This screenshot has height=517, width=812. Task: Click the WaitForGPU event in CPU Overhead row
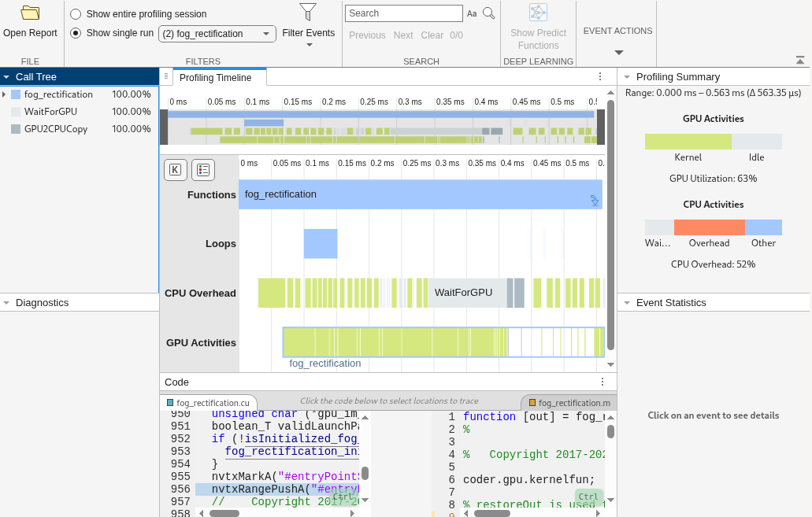(467, 293)
